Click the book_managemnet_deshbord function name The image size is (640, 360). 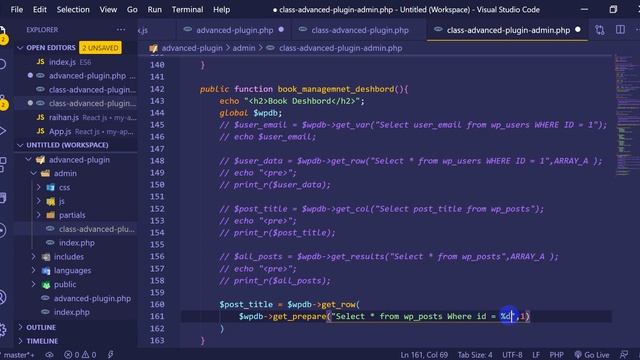[x=336, y=89]
